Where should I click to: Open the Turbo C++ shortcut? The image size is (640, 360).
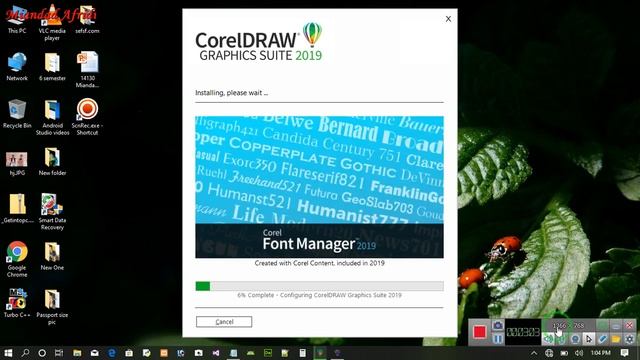(17, 303)
